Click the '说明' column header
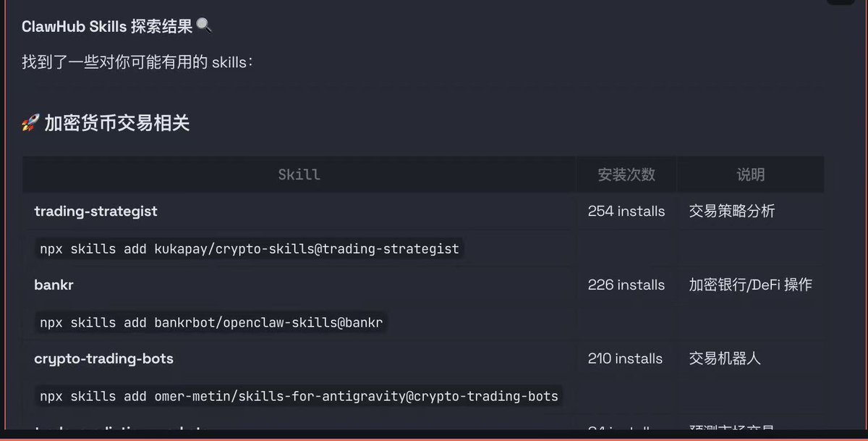Image resolution: width=868 pixels, height=441 pixels. 750,175
